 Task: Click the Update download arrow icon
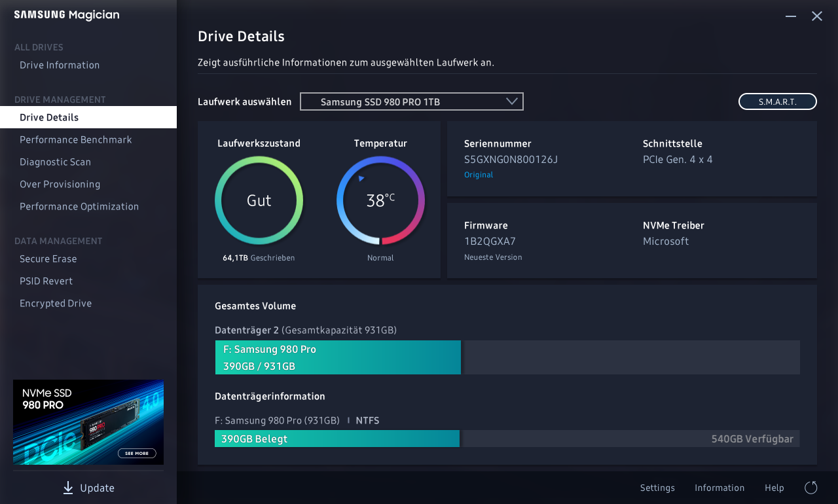(x=68, y=488)
